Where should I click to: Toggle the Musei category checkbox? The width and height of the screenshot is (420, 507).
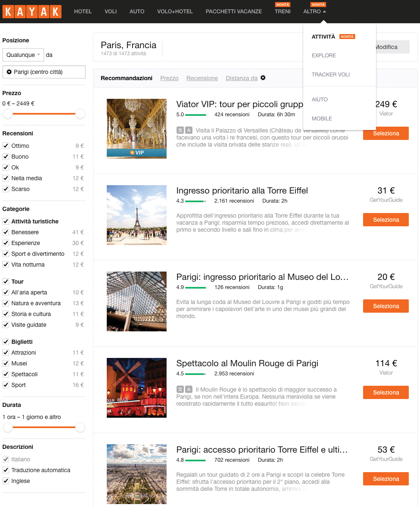[x=6, y=363]
